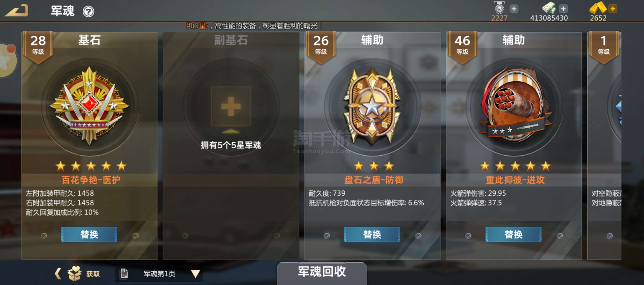Click the gold bar currency icon

(598, 7)
